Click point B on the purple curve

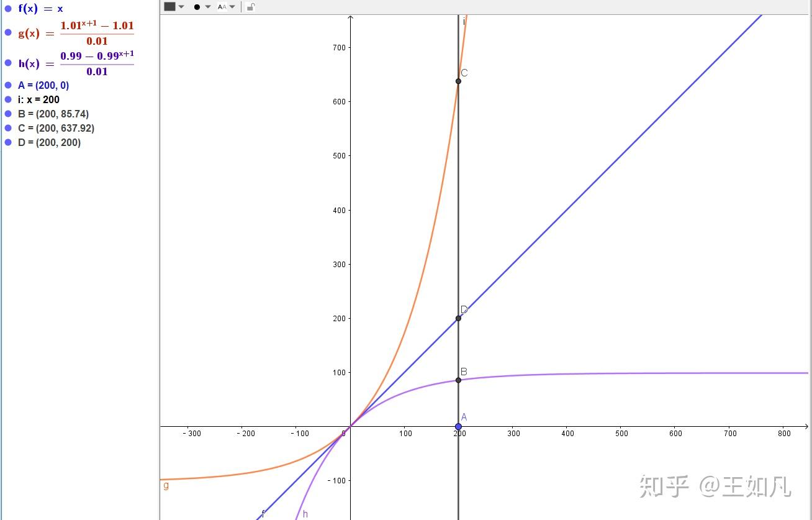[458, 380]
